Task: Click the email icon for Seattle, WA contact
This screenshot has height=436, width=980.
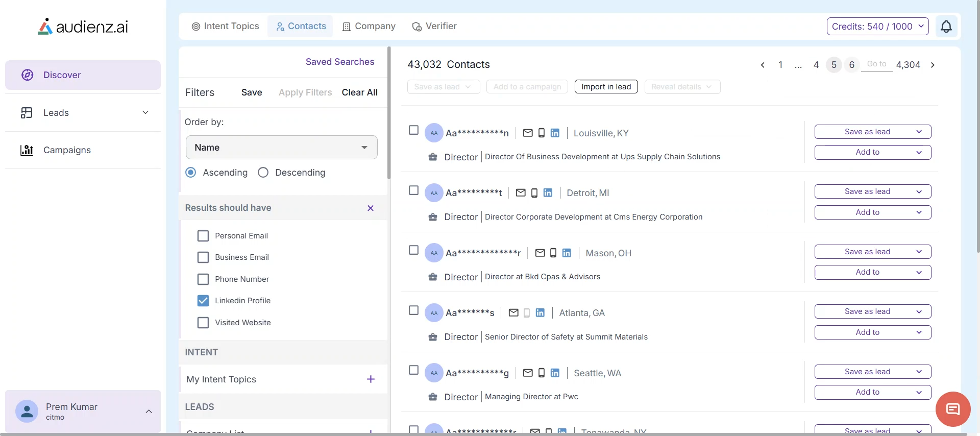Action: click(528, 373)
